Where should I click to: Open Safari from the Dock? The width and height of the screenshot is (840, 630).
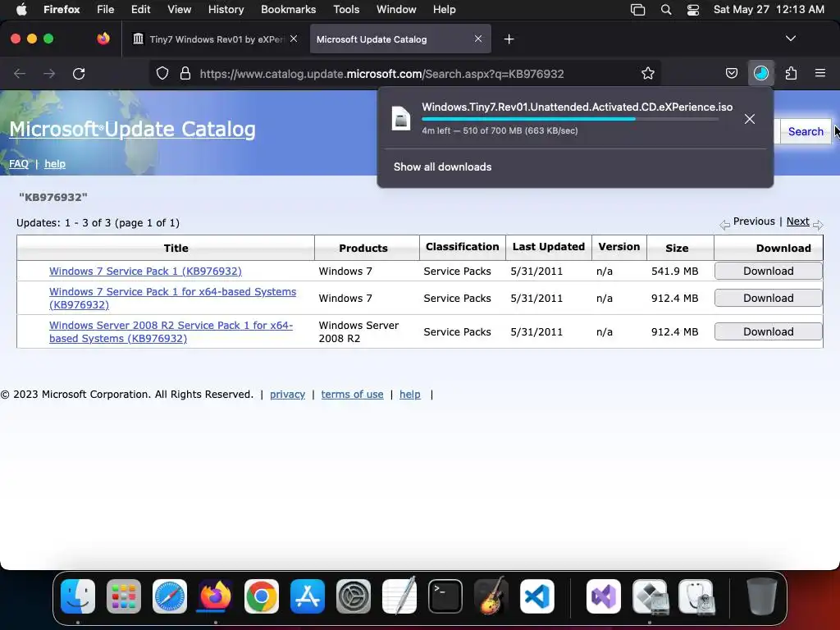coord(170,596)
